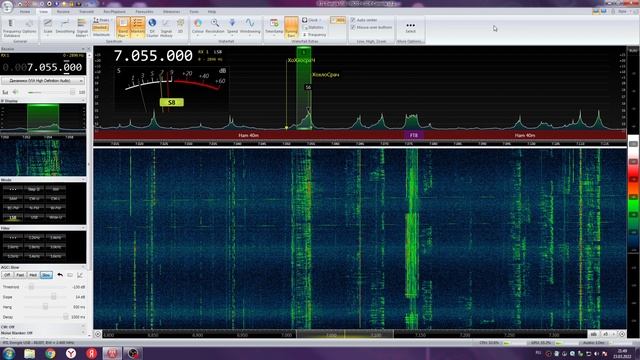Click the FT8 band marker label
The image size is (640, 360).
[413, 135]
